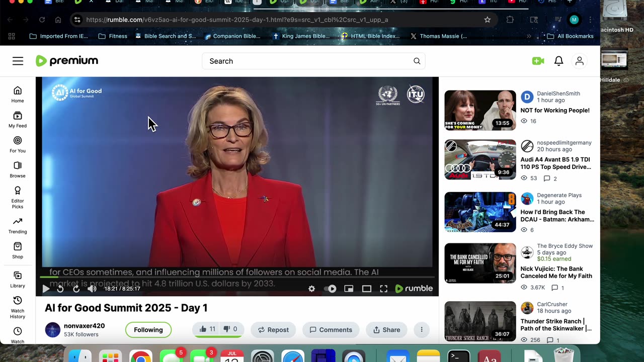The height and width of the screenshot is (362, 644).
Task: Click the browser address bar URL
Action: click(237, 20)
